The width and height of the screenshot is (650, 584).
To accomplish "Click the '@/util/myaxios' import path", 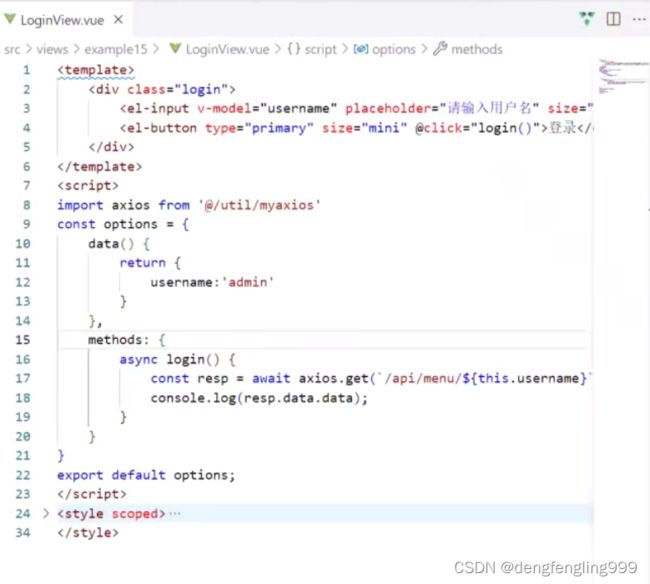I will click(259, 205).
